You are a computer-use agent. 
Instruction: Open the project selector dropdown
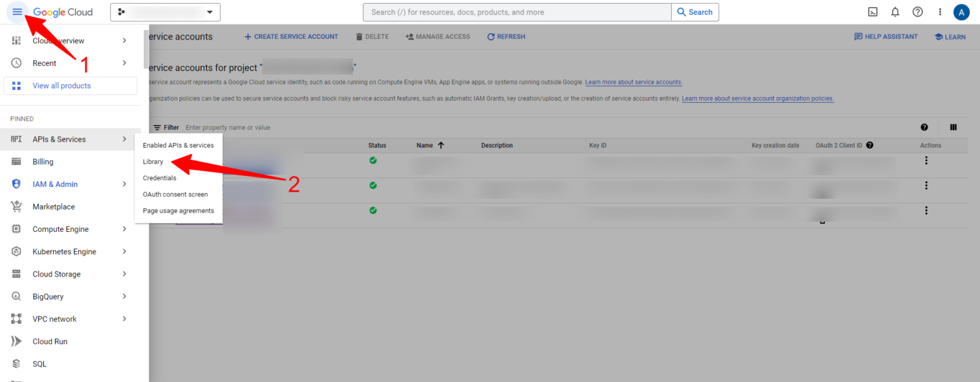coord(165,11)
